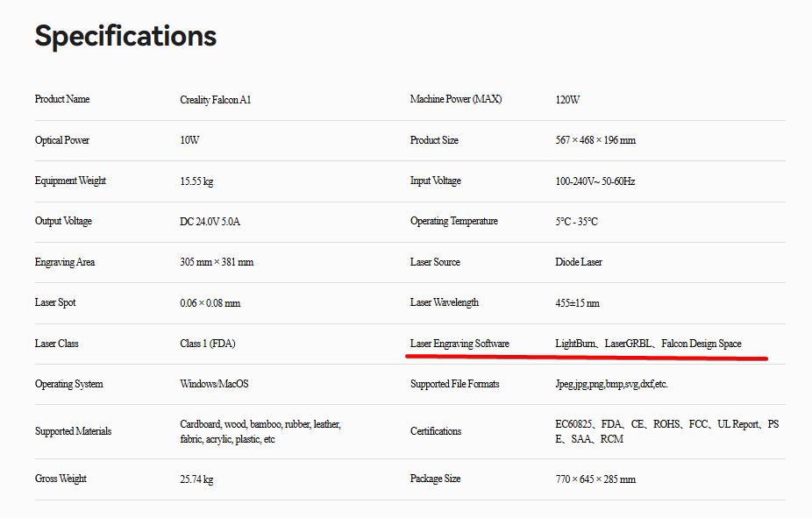Select the Class 1 (FDA) text
The height and width of the screenshot is (518, 812).
tap(208, 344)
